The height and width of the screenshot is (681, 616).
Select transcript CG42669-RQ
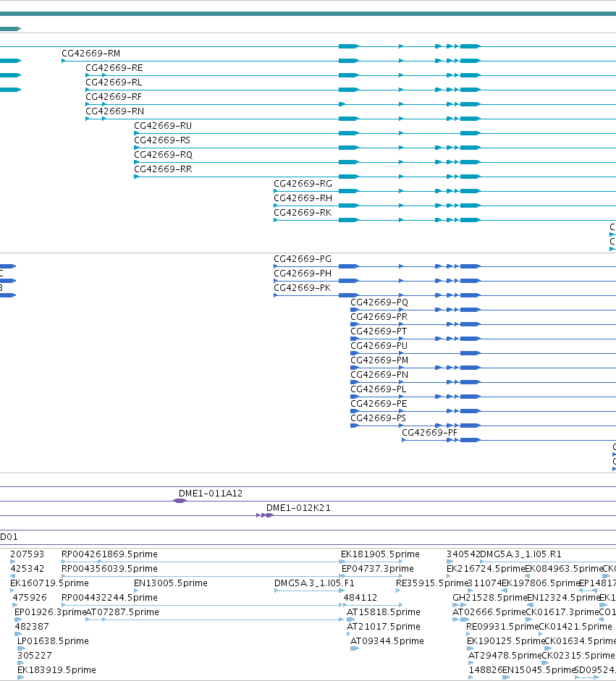[164, 155]
